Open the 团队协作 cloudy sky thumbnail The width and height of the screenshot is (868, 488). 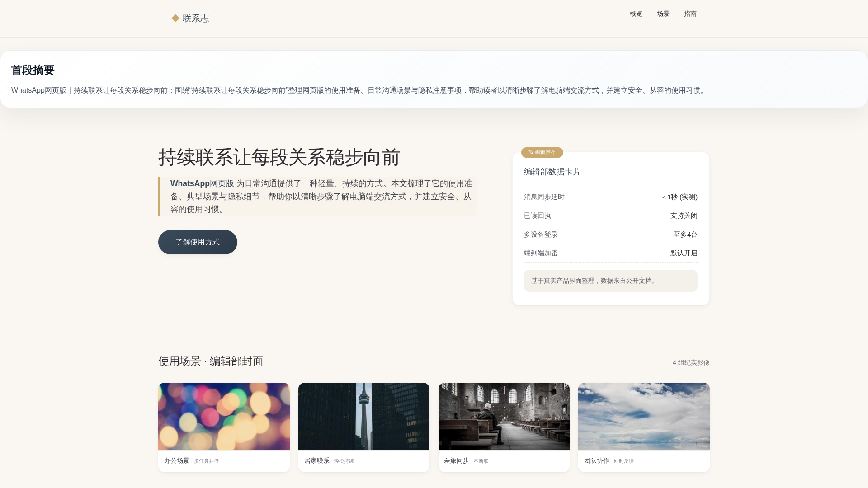pos(644,417)
